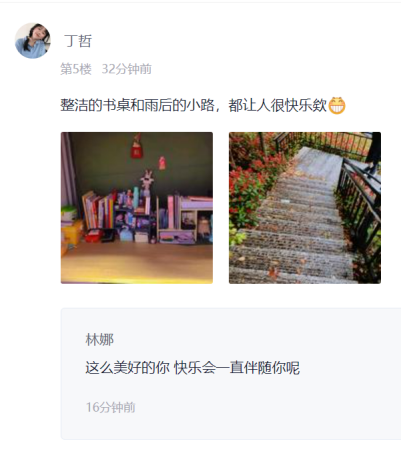Click the grinning emoji in the post

pyautogui.click(x=337, y=106)
